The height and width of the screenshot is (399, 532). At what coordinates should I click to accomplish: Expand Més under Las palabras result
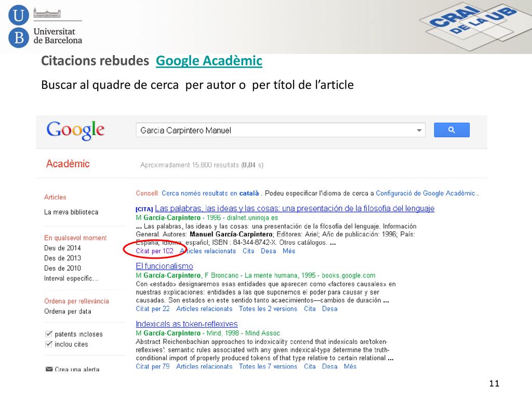pos(289,251)
